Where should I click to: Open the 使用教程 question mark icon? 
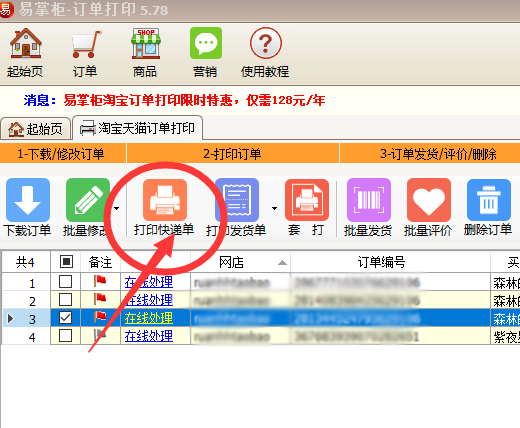click(266, 43)
